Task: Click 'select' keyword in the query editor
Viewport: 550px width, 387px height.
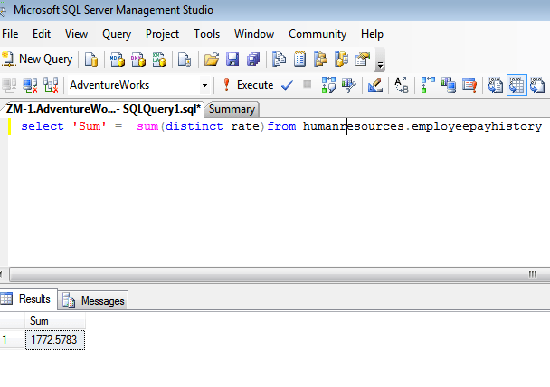Action: click(42, 126)
